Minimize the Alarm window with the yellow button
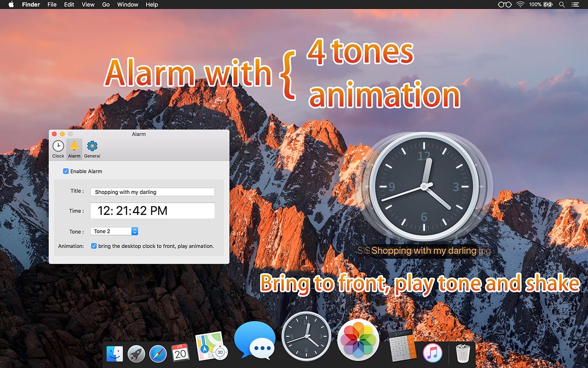Screen dimensions: 588x368 pyautogui.click(x=62, y=134)
